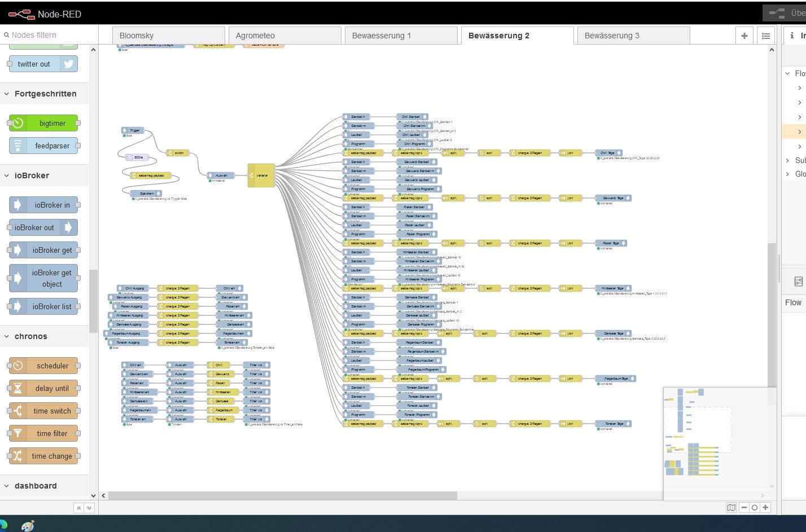The image size is (806, 532).
Task: Reset zoom with the circle icon
Action: (x=755, y=507)
